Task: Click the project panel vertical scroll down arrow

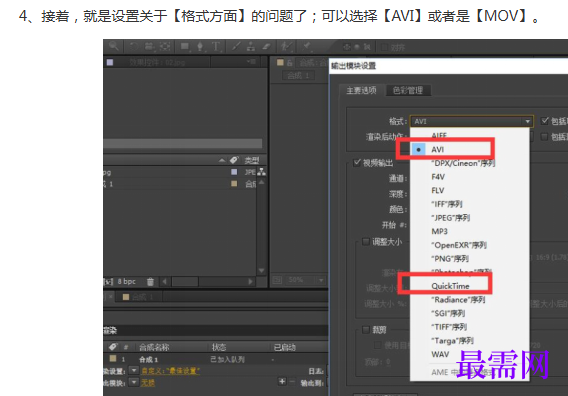Action: tap(261, 271)
